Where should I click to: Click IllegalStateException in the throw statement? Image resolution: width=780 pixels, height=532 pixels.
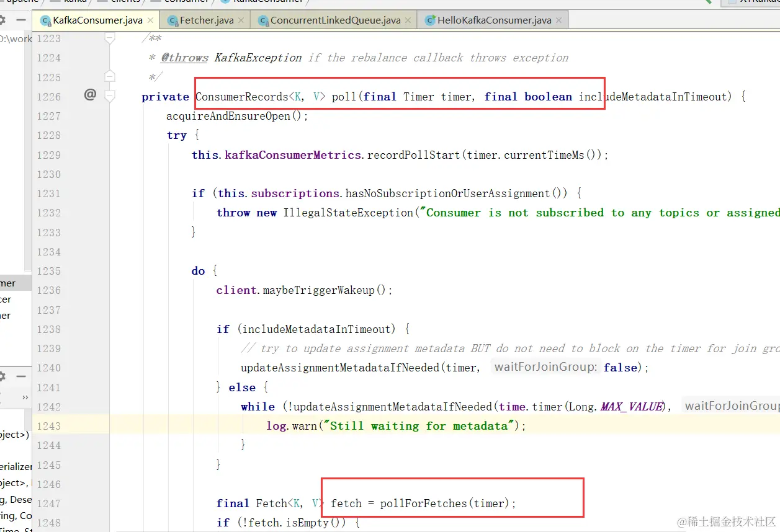pos(348,213)
